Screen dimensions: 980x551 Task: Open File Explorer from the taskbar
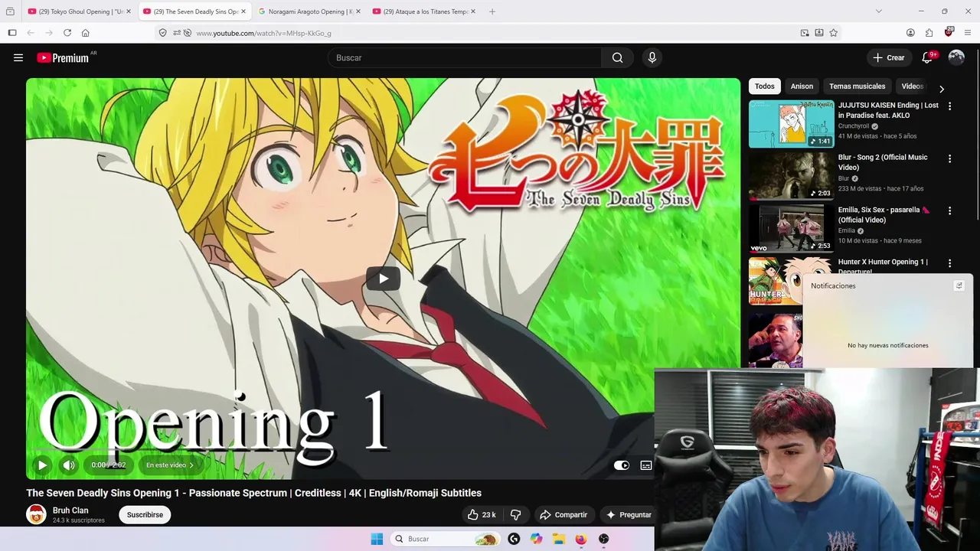tap(559, 539)
